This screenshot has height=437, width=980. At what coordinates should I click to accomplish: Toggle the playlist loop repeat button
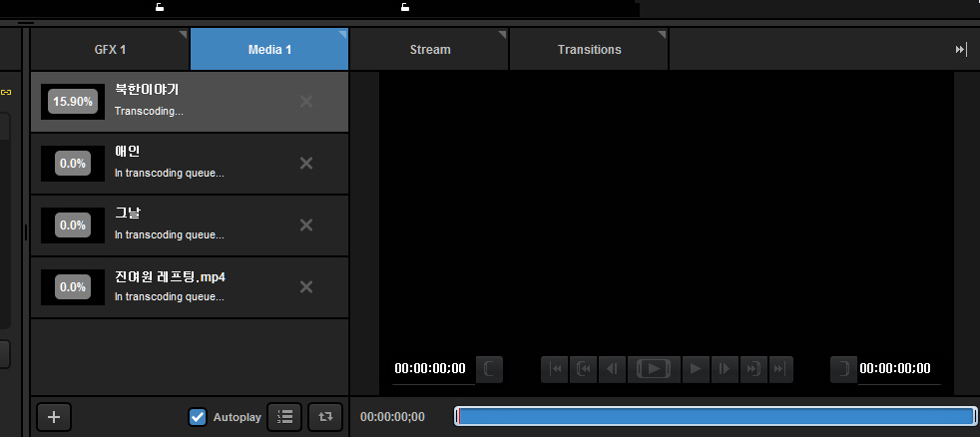(x=325, y=417)
